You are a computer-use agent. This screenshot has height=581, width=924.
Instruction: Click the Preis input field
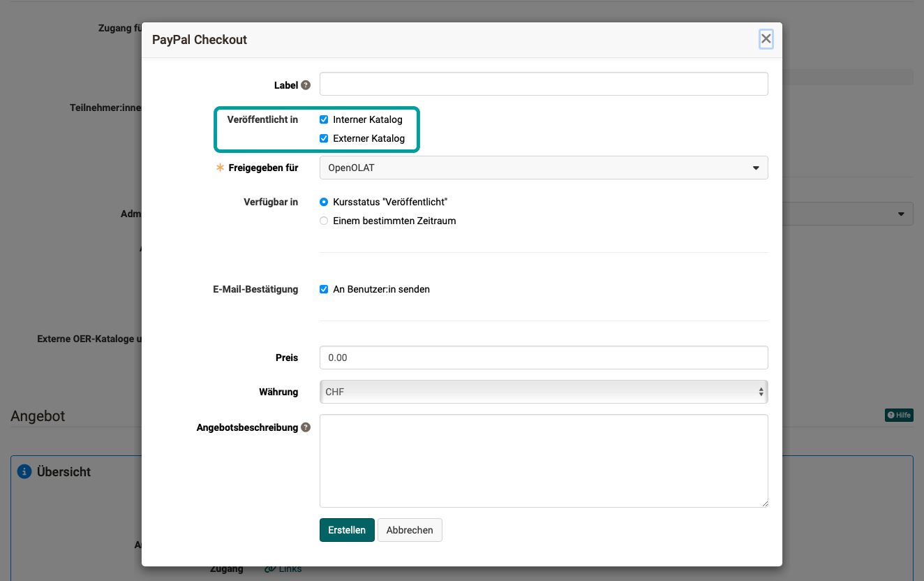pyautogui.click(x=543, y=358)
